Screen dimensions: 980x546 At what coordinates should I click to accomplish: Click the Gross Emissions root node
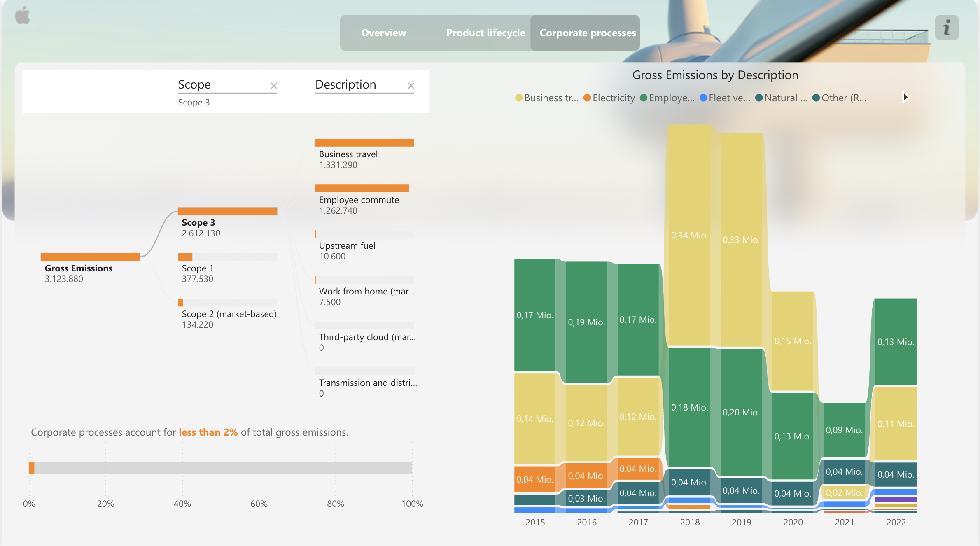[x=90, y=257]
